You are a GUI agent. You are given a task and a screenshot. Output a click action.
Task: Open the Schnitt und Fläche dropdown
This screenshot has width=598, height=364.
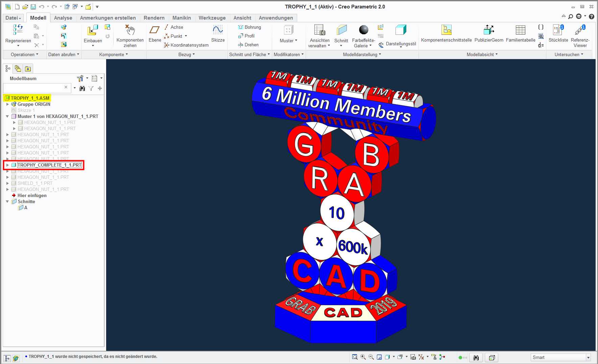tap(249, 54)
